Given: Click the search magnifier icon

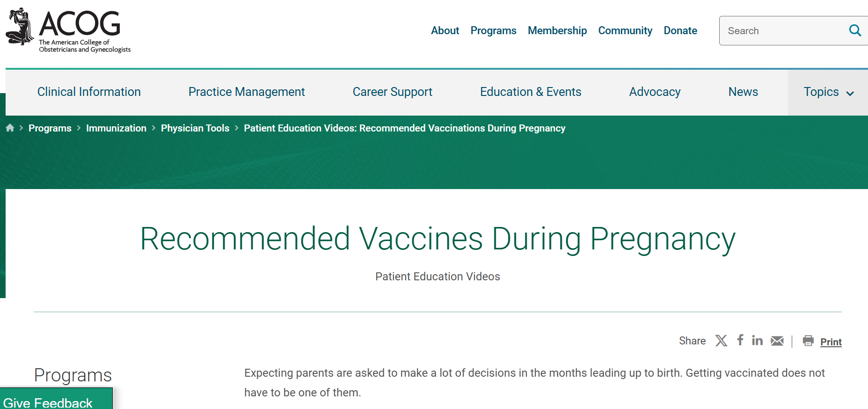Looking at the screenshot, I should coord(855,30).
